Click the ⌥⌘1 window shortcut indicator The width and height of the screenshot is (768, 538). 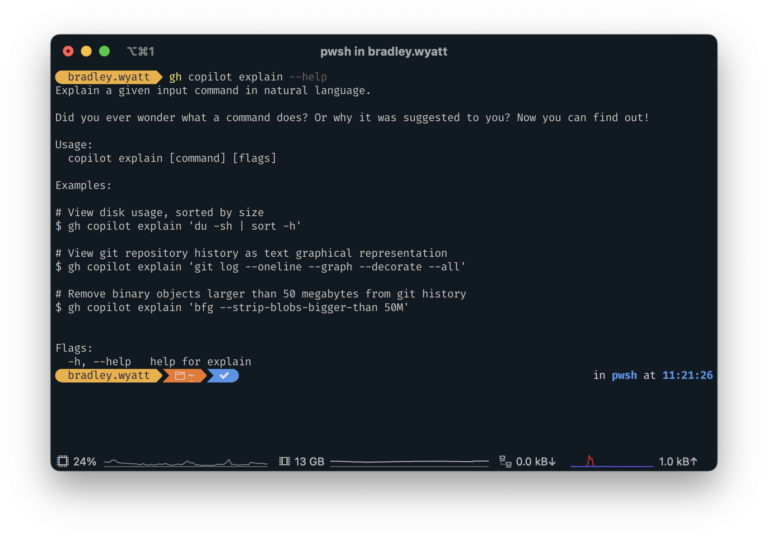(x=141, y=51)
